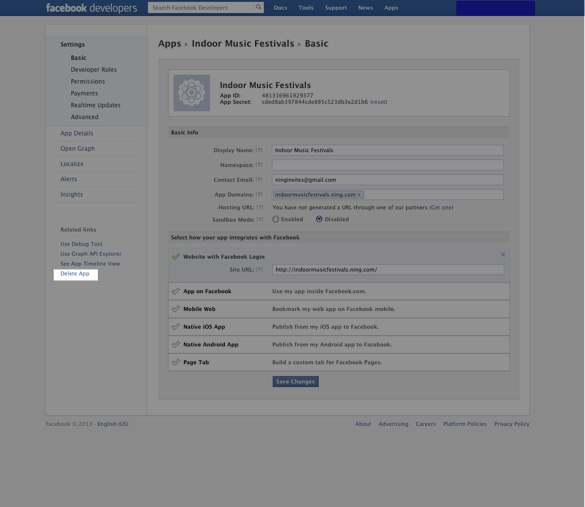This screenshot has height=507, width=585.
Task: Click the Delete App link
Action: coord(75,273)
